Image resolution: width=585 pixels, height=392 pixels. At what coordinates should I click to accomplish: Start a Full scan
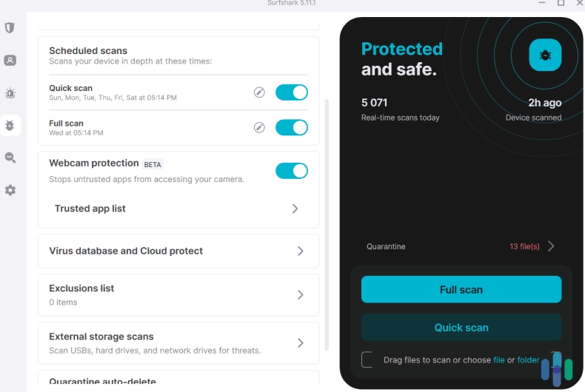pos(461,290)
